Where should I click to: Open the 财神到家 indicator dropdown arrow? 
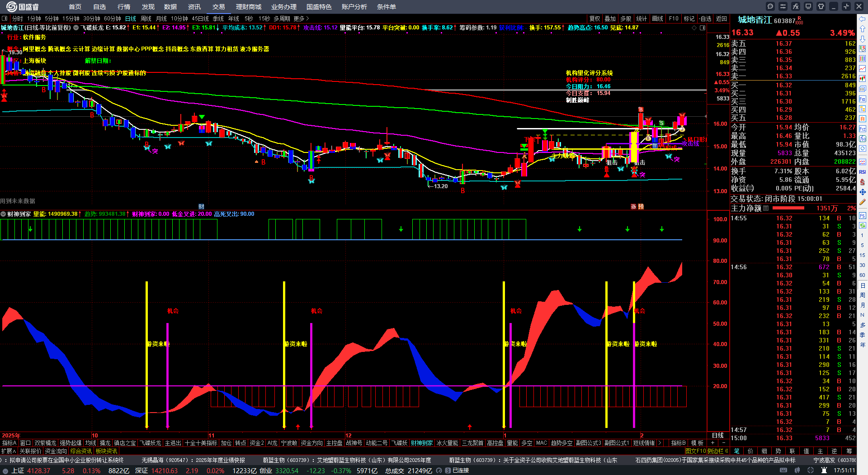[x=3, y=214]
